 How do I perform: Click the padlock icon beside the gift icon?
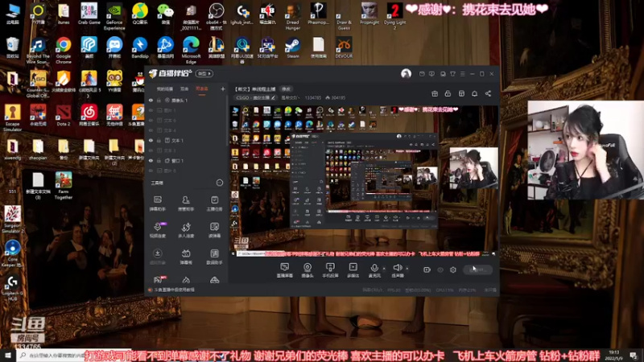coord(448,93)
